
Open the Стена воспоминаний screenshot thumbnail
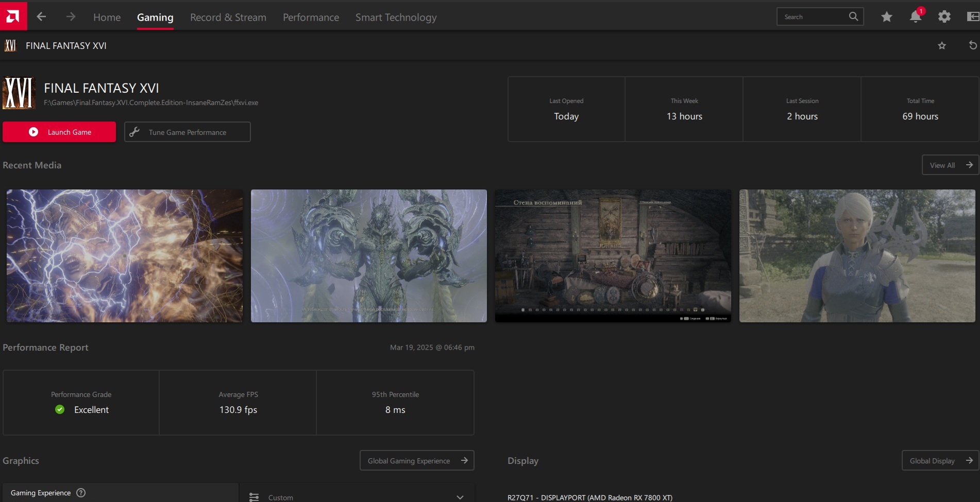click(613, 256)
